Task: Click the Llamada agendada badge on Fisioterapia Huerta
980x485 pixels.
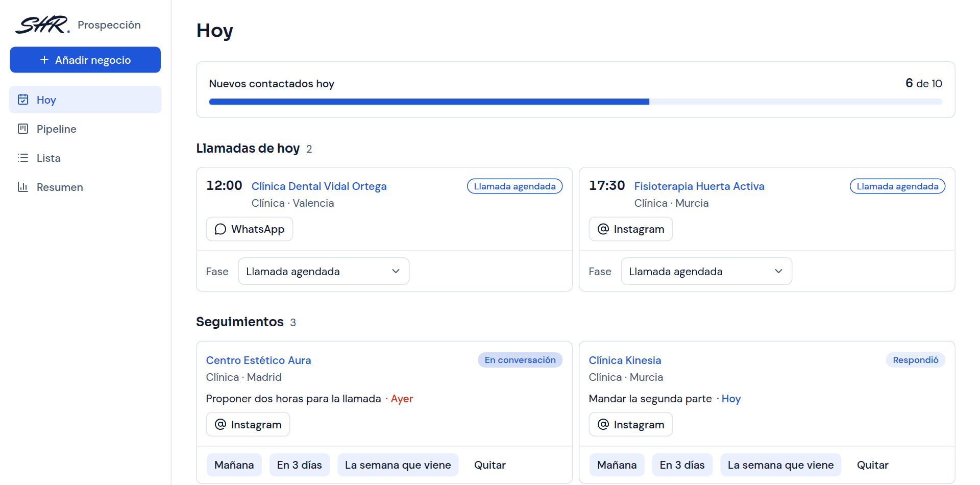Action: pyautogui.click(x=898, y=186)
